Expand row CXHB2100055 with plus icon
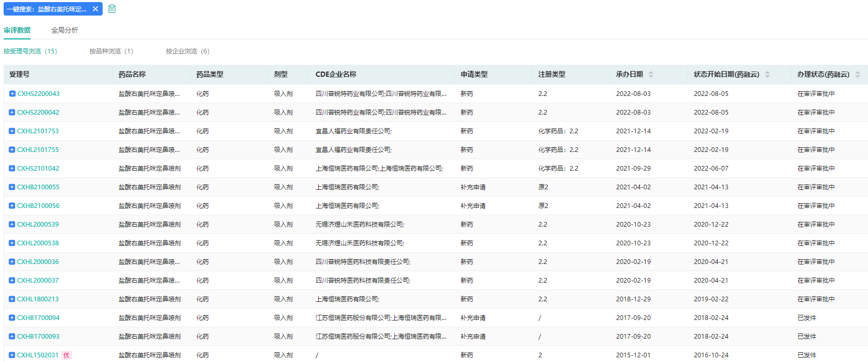Viewport: 868px width, 362px height. click(12, 187)
